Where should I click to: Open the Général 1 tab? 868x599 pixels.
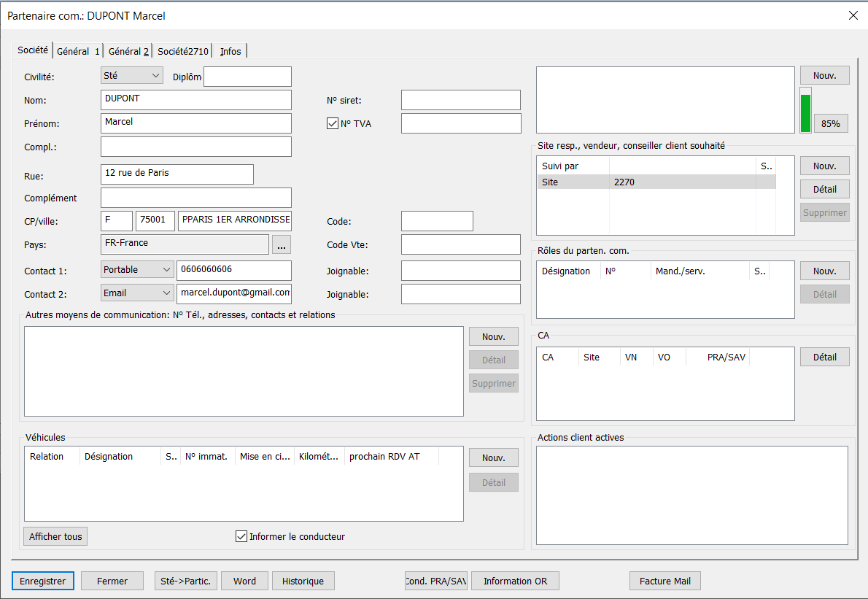(78, 52)
